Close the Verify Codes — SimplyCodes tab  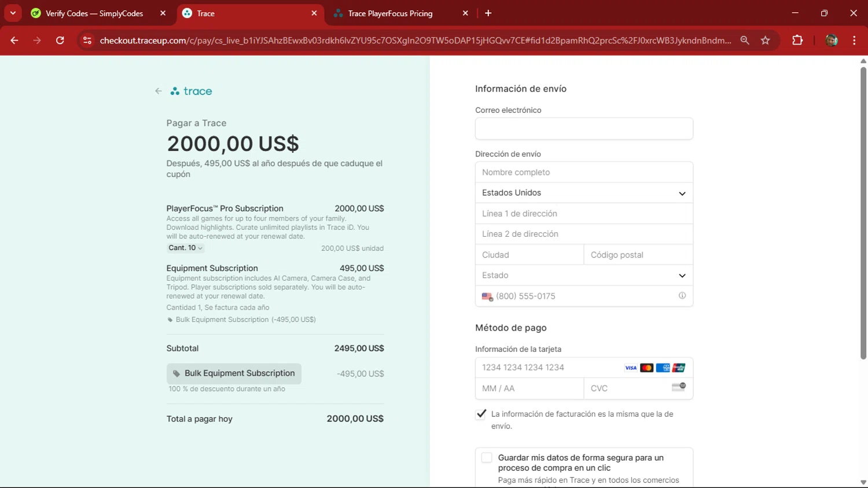tap(163, 13)
